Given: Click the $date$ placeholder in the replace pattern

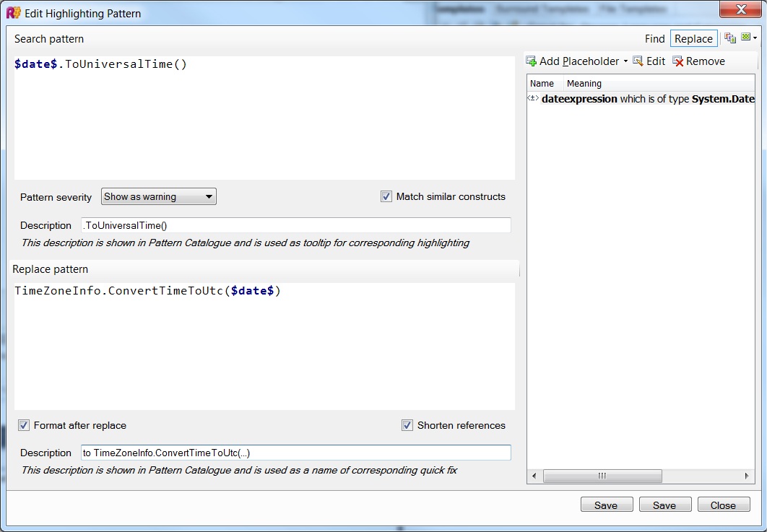Looking at the screenshot, I should [252, 291].
